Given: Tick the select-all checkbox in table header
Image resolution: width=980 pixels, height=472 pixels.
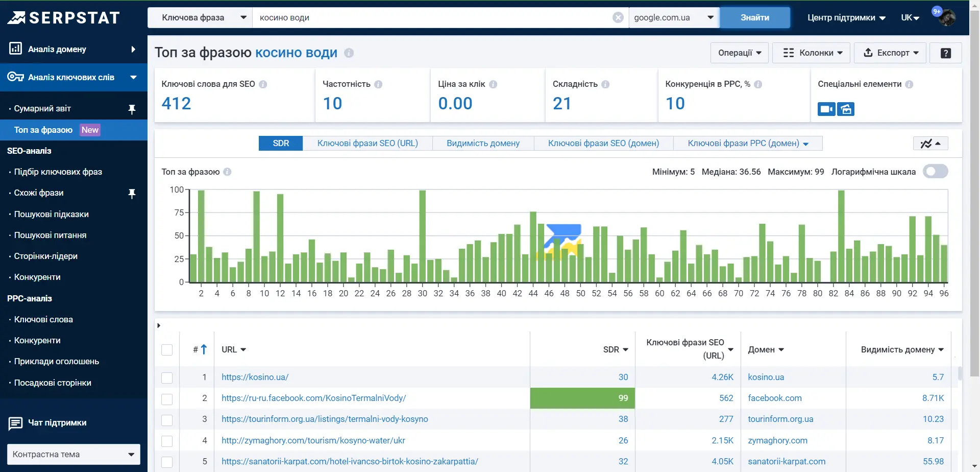Looking at the screenshot, I should pos(167,350).
